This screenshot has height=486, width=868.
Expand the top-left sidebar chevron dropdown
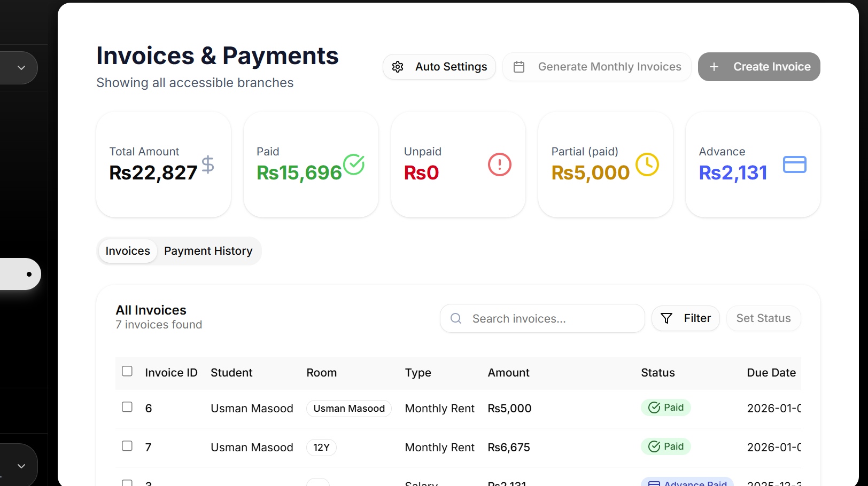(x=21, y=68)
